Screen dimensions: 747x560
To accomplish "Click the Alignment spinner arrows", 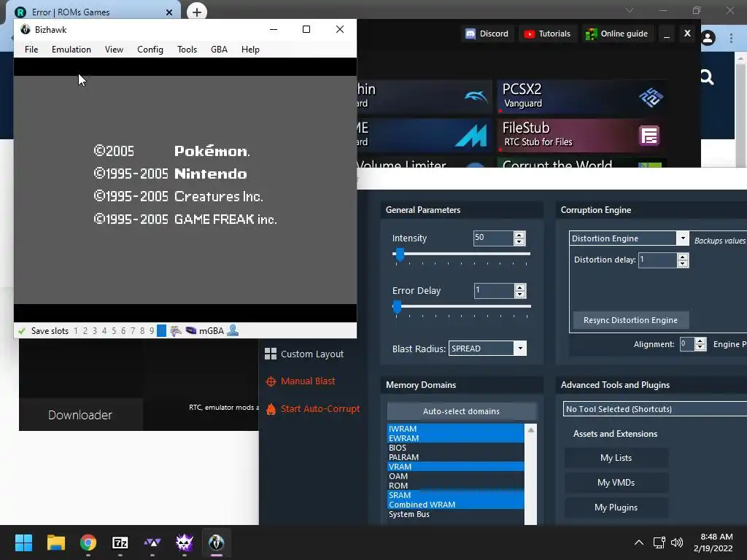I will coord(700,344).
